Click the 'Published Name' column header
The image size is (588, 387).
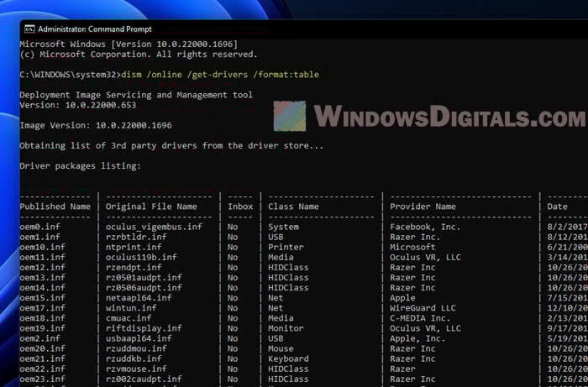coord(55,207)
